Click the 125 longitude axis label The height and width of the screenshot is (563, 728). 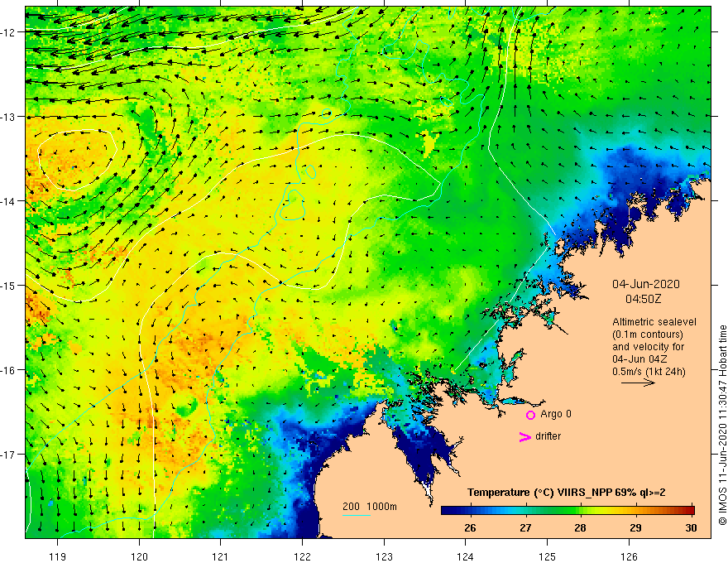point(548,556)
